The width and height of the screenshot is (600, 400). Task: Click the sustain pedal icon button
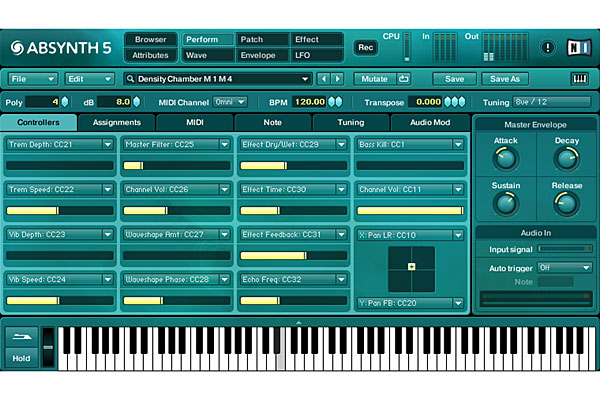pyautogui.click(x=22, y=337)
